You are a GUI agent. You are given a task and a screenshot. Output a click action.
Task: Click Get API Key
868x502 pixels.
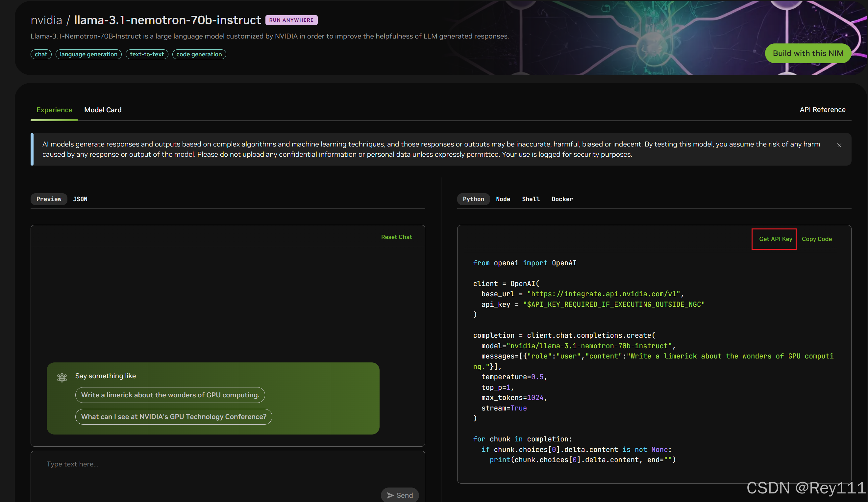pyautogui.click(x=775, y=239)
